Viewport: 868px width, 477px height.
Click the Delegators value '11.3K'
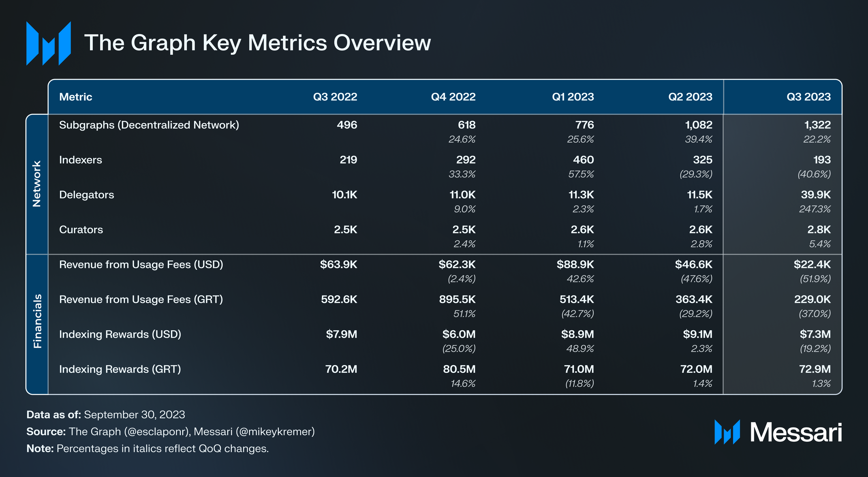coord(581,195)
